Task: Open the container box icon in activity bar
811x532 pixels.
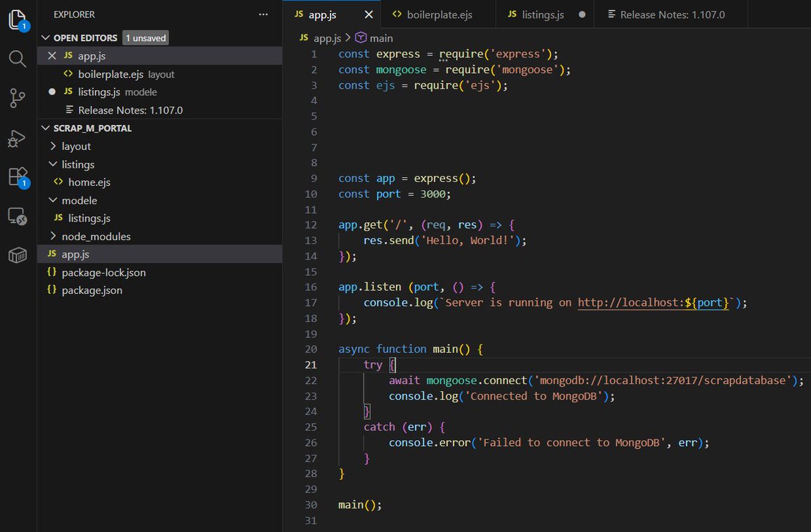Action: point(18,255)
